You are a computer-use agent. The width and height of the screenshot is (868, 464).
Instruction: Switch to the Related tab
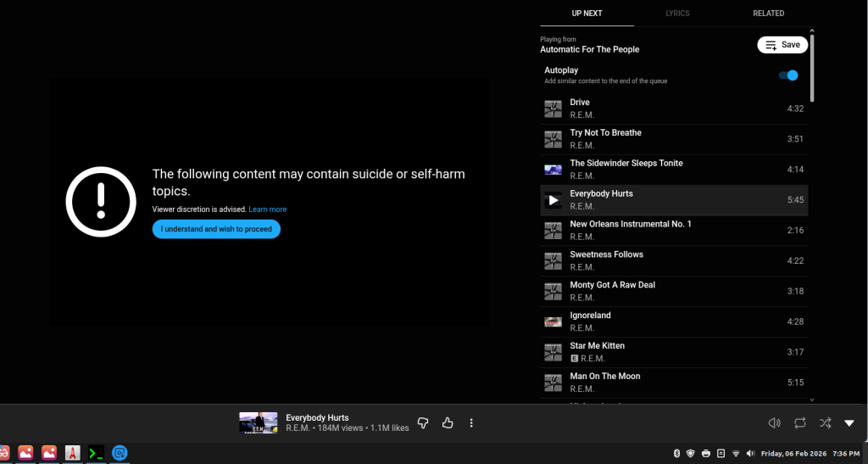(768, 14)
